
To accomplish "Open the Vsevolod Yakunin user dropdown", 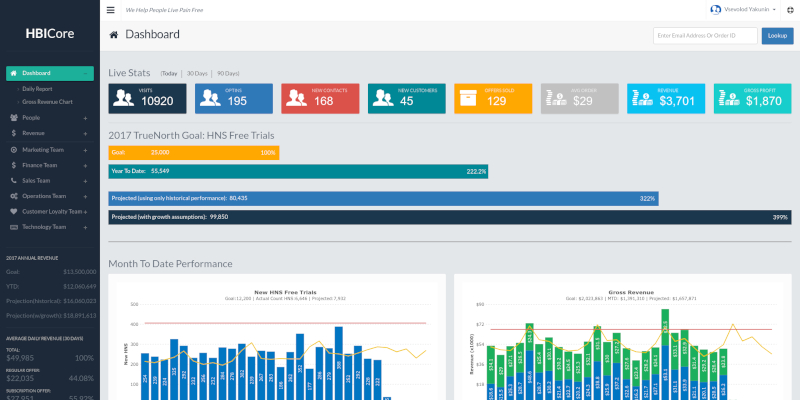I will 743,9.
